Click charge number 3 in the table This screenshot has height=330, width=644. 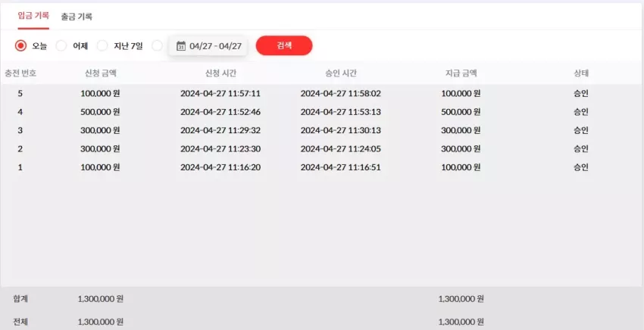pos(20,130)
